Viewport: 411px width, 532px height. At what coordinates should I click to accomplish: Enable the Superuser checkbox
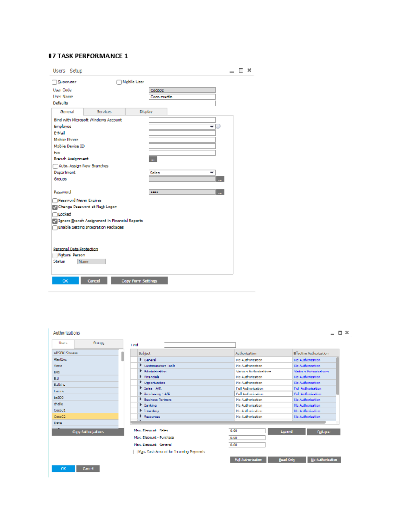coord(54,82)
